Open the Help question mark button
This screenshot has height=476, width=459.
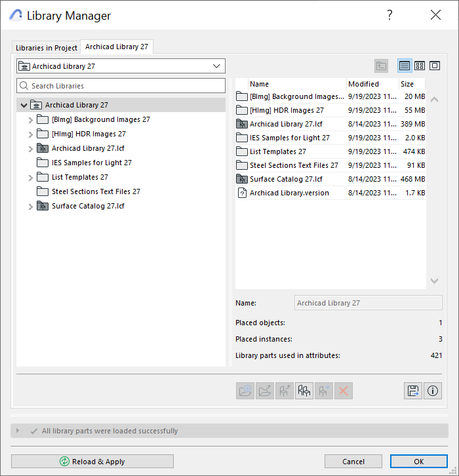389,14
